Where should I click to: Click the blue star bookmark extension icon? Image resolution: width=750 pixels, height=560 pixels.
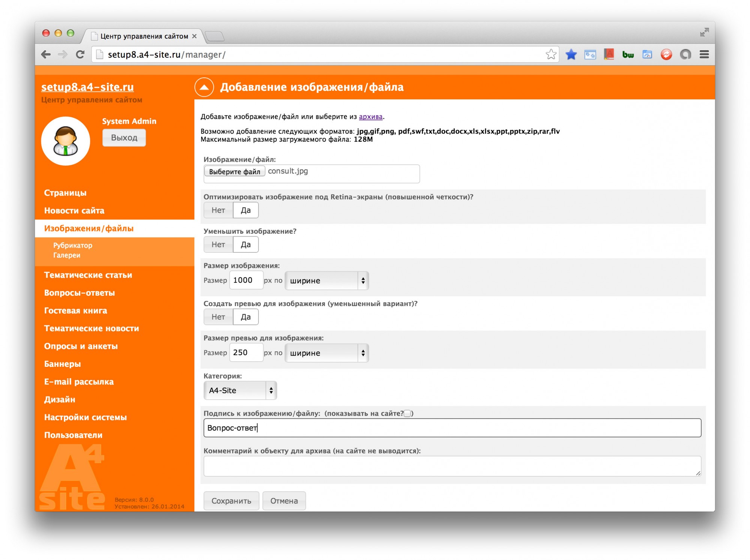571,55
